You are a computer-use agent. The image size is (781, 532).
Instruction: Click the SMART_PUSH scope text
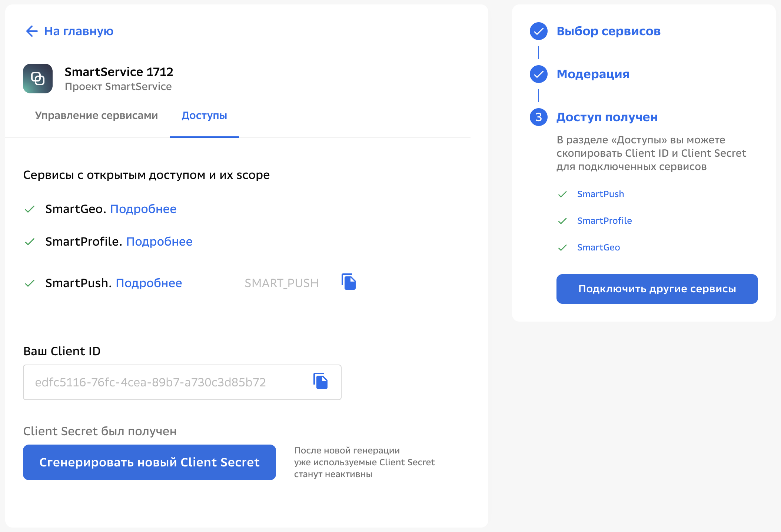coord(282,283)
